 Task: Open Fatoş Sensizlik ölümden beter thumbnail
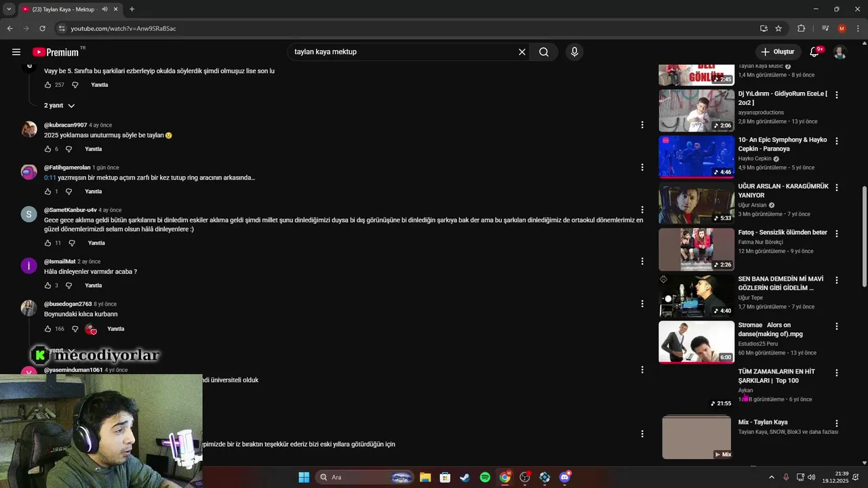[696, 249]
